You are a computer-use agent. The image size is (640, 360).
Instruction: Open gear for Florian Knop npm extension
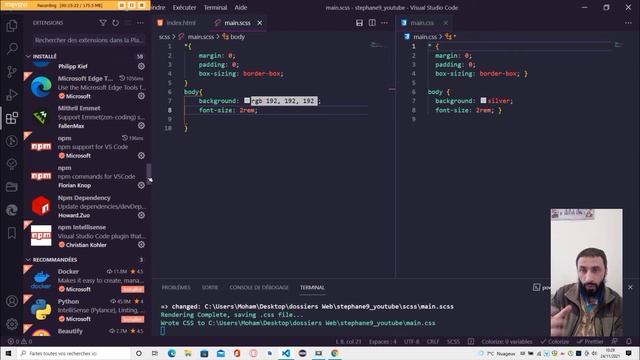click(x=141, y=185)
